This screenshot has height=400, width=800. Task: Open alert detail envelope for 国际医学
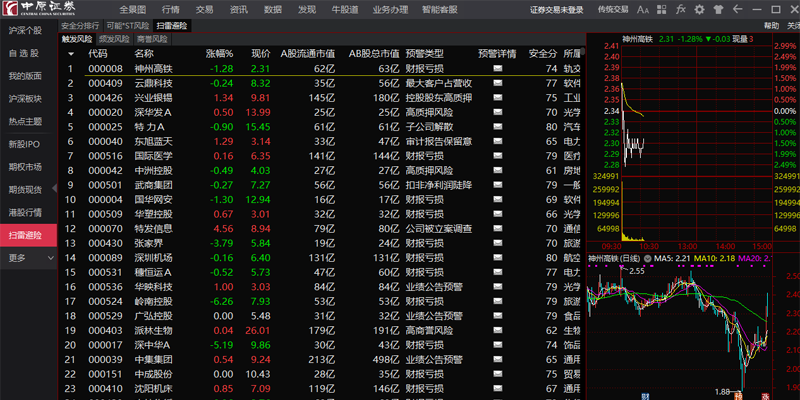click(497, 156)
